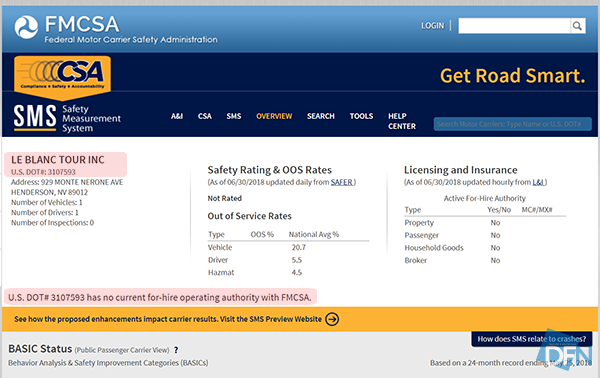
Task: Select the Passenger authority row label
Action: 422,235
